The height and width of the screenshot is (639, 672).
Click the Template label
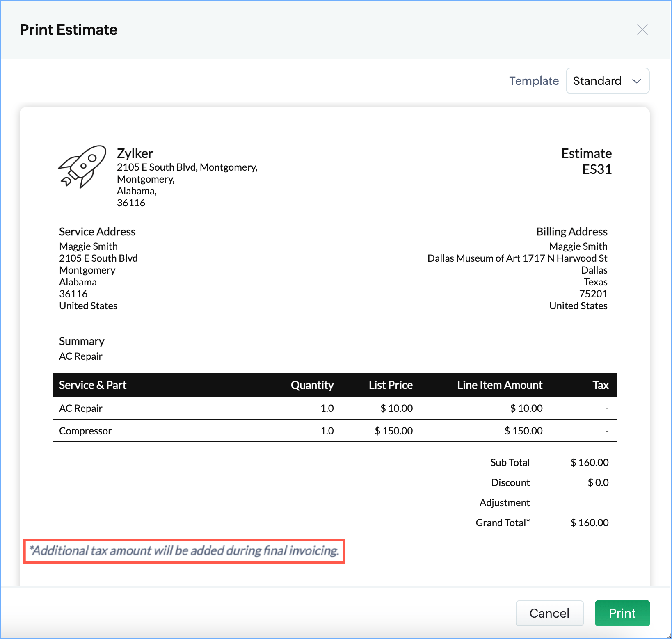[534, 81]
